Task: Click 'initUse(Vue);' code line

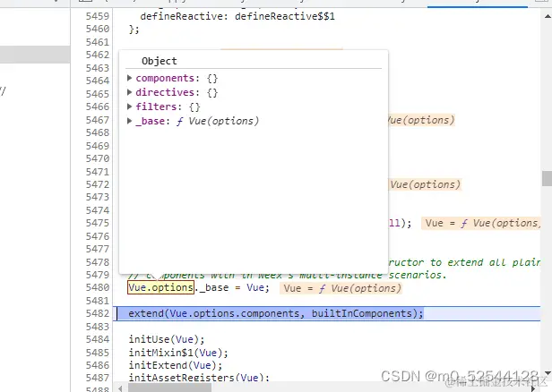Action: (167, 339)
